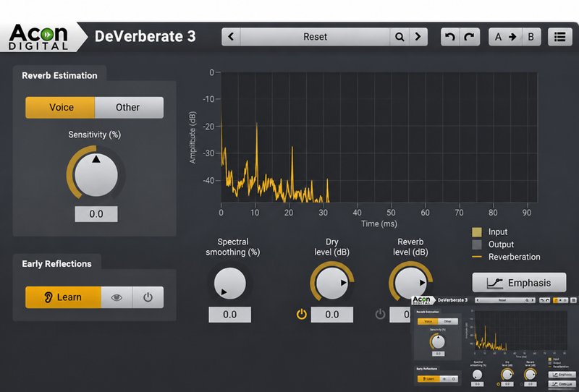Click the Spectral smoothing knob
The height and width of the screenshot is (392, 579).
point(229,283)
